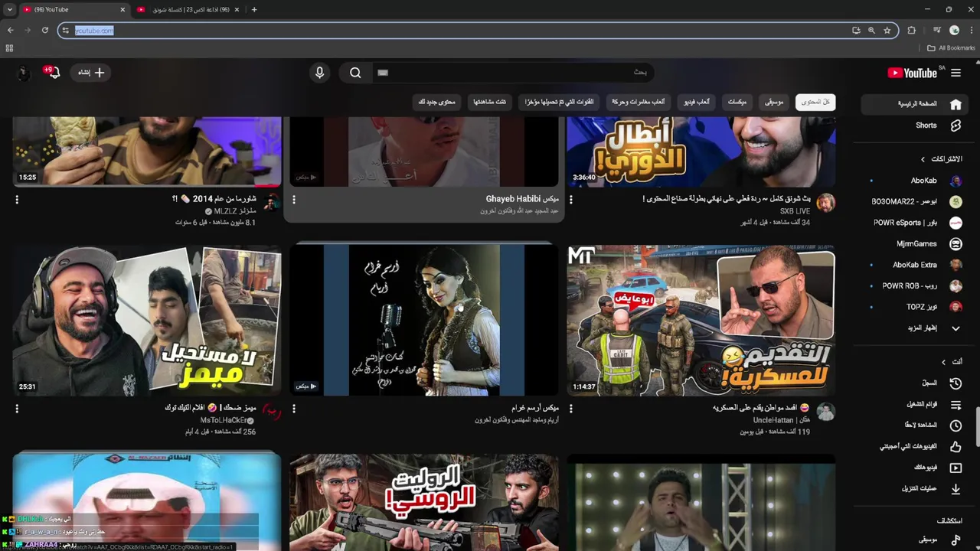The height and width of the screenshot is (551, 980).
Task: Open the Chrome profile avatar
Action: (955, 31)
